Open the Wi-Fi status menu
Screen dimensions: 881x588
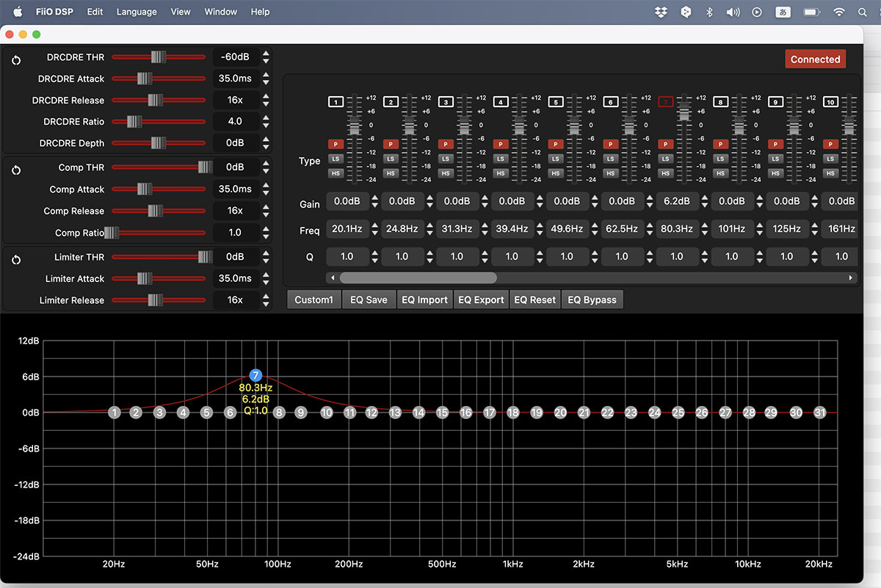click(x=839, y=12)
